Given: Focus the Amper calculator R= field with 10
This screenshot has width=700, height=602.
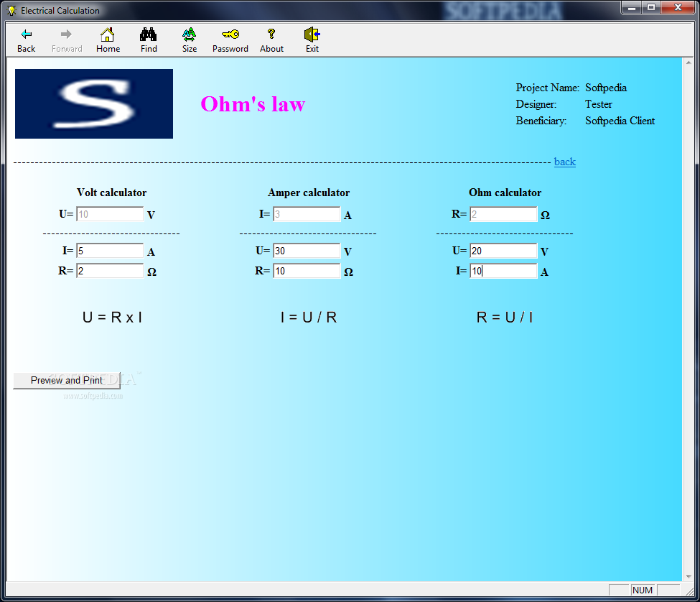Looking at the screenshot, I should point(307,271).
